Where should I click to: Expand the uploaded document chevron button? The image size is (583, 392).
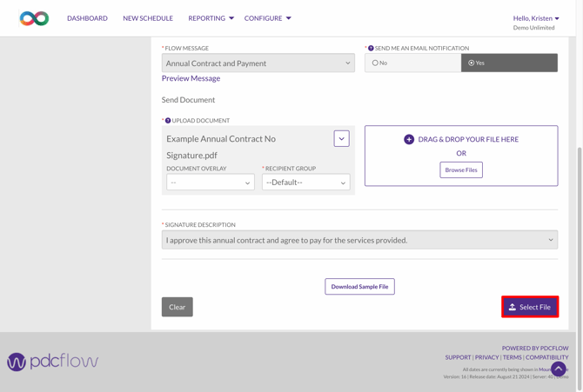(341, 138)
